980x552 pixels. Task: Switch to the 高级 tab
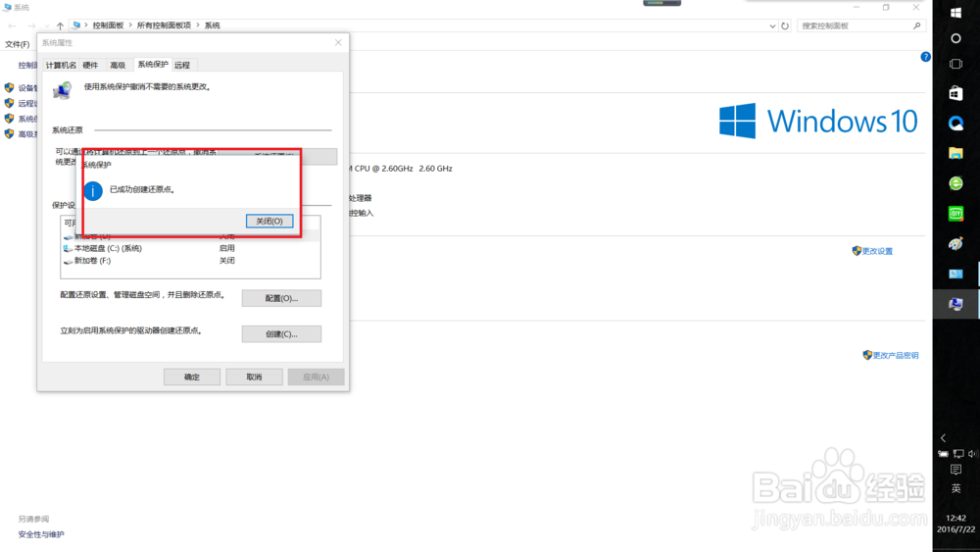click(x=118, y=65)
